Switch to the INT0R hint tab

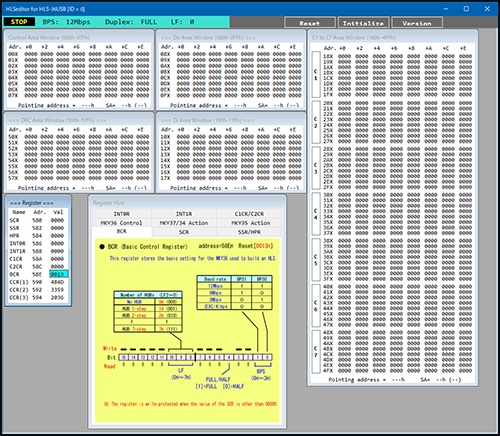[122, 214]
